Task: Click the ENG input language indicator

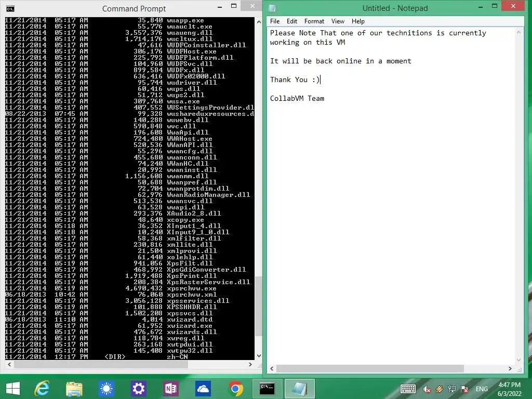Action: pyautogui.click(x=482, y=389)
